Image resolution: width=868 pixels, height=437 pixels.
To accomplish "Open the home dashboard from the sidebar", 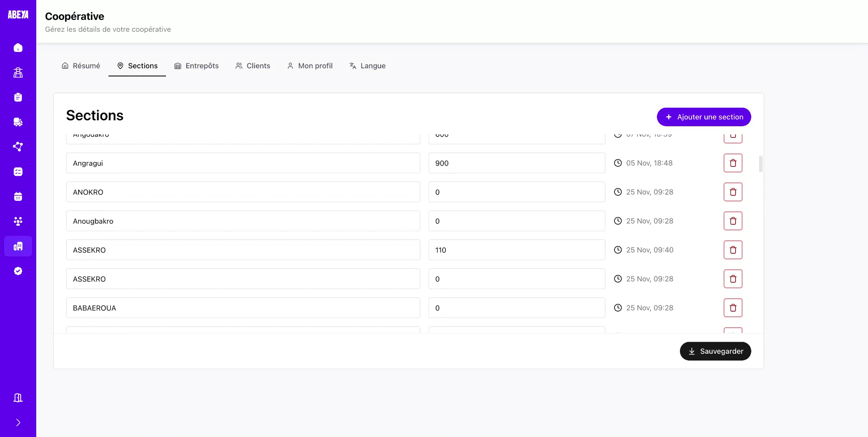I will click(x=18, y=47).
